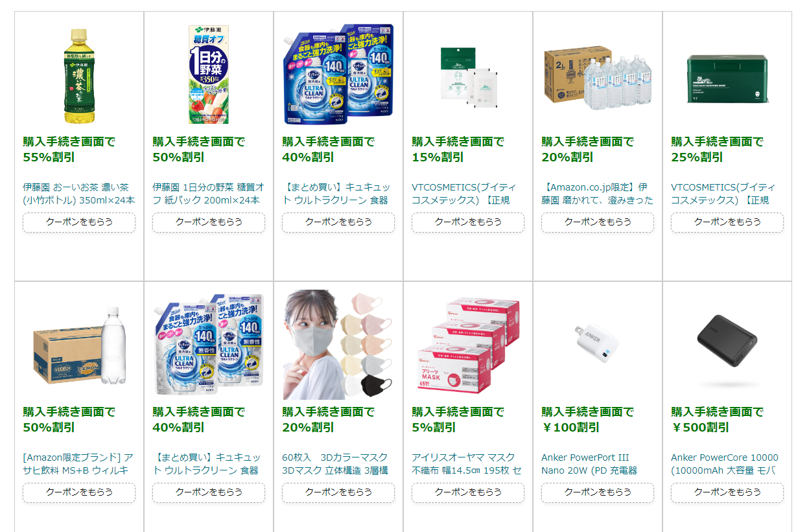Click the Iris Ohyama pink mask boxes image
This screenshot has height=532, width=809.
[467, 344]
